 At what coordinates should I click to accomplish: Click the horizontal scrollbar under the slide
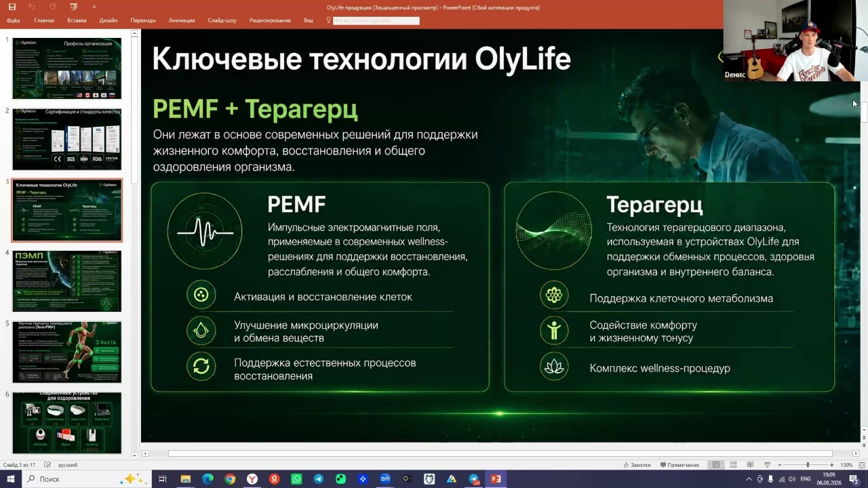tap(500, 453)
